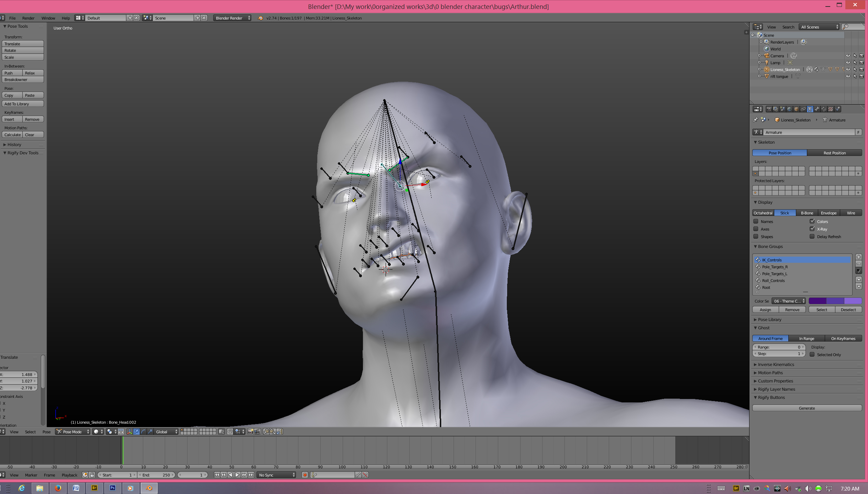Expand the Inverse Kinematics panel

776,364
